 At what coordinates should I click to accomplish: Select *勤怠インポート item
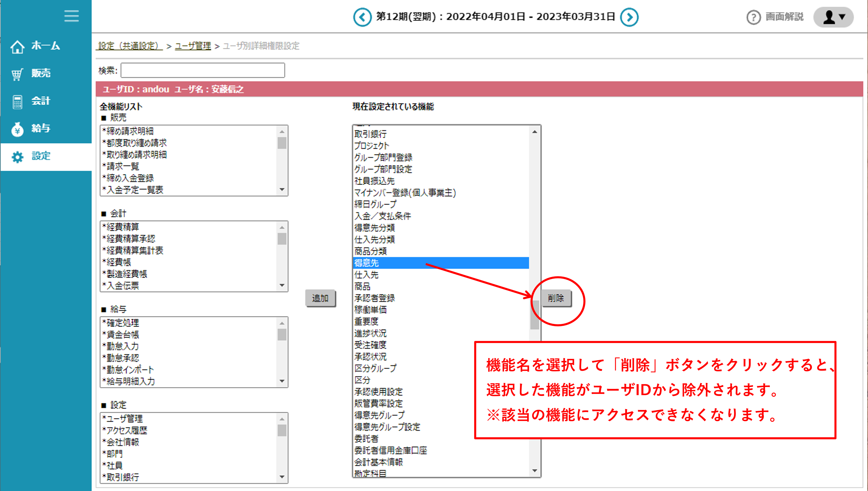(x=189, y=370)
